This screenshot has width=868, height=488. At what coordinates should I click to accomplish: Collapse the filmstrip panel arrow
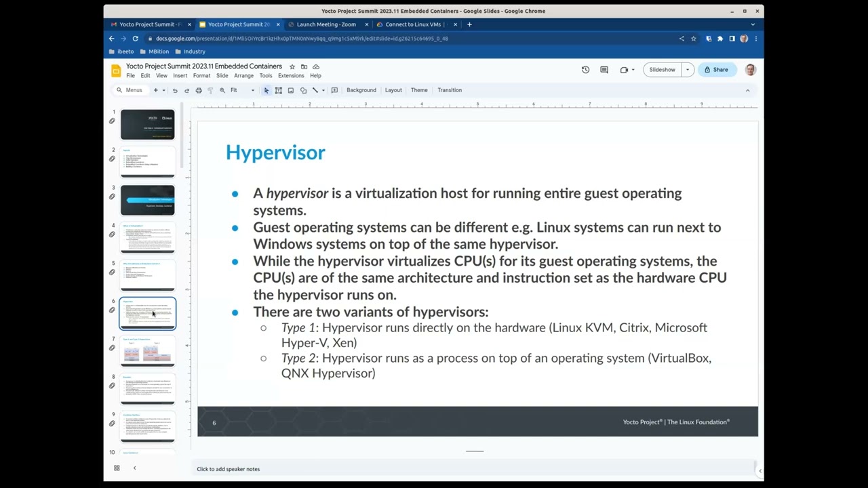click(x=134, y=468)
